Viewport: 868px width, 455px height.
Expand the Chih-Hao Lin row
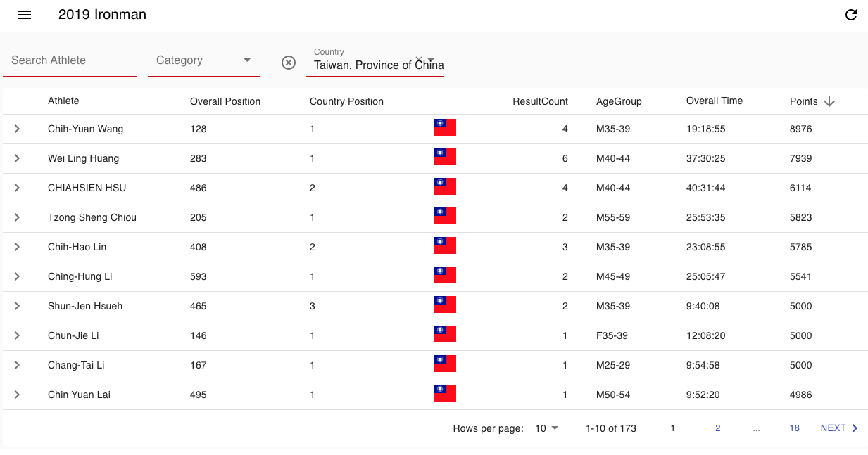click(17, 247)
